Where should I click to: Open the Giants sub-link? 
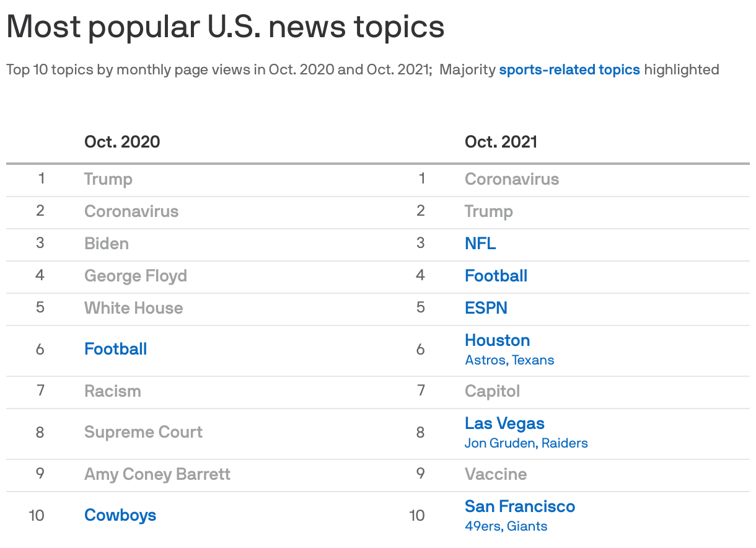coord(527,526)
